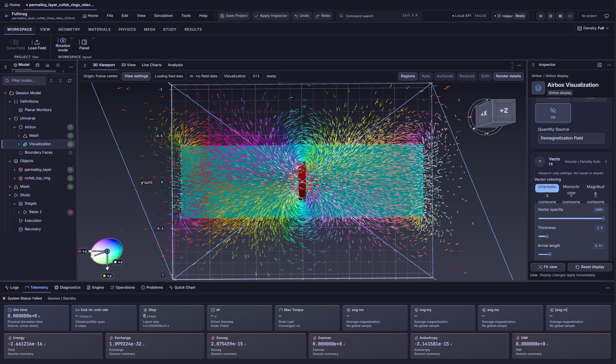Viewport: 616px width, 364px height.
Task: Click the Stop simulation button
Action: coord(560,16)
